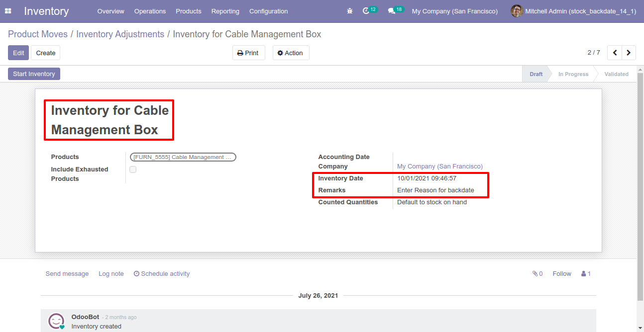
Task: Select the In Progress status stage
Action: 573,74
